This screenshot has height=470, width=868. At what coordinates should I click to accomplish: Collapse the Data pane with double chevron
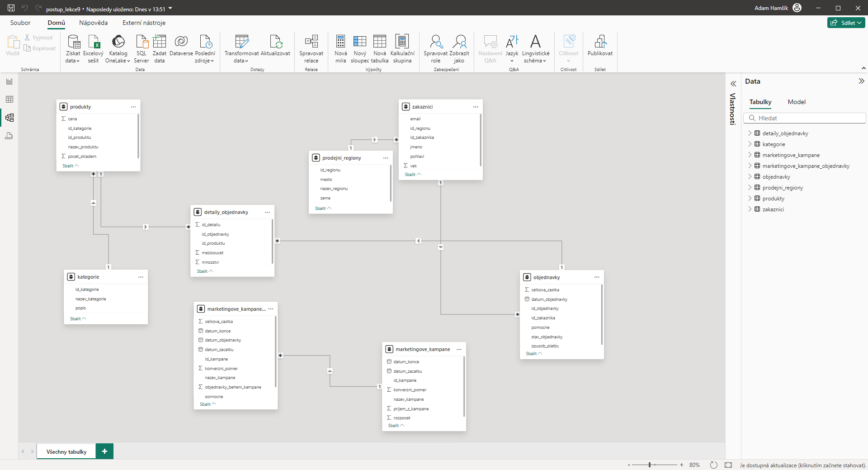(861, 81)
